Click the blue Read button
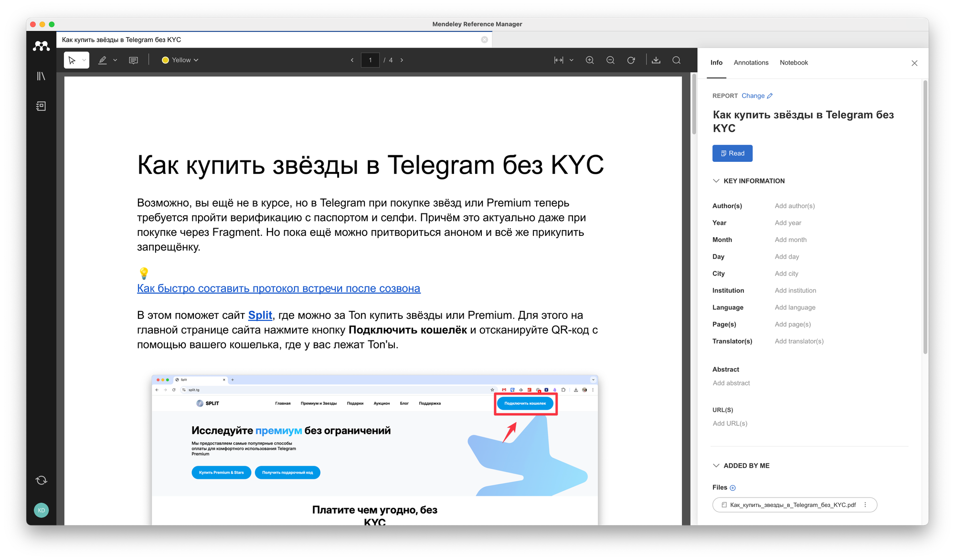 732,153
